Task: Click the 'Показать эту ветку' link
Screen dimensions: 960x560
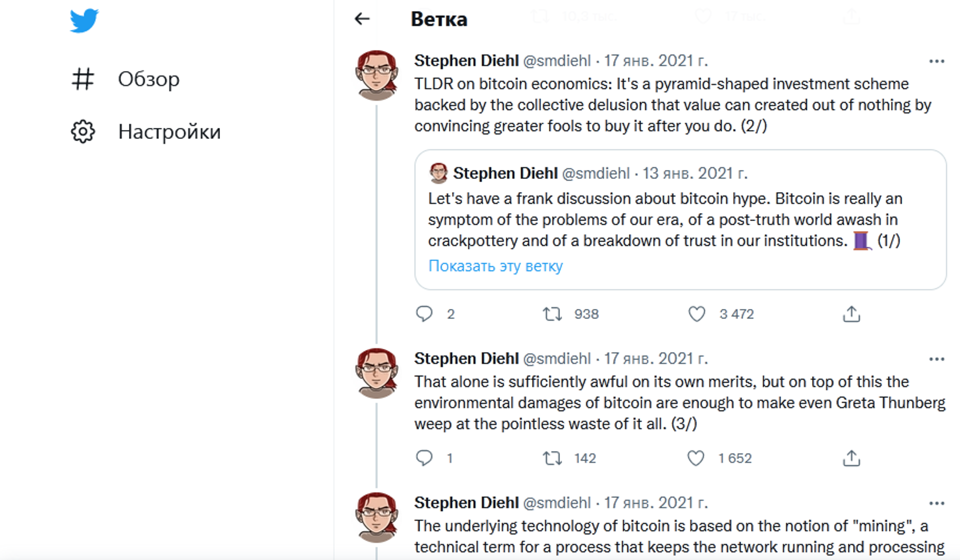Action: click(495, 266)
